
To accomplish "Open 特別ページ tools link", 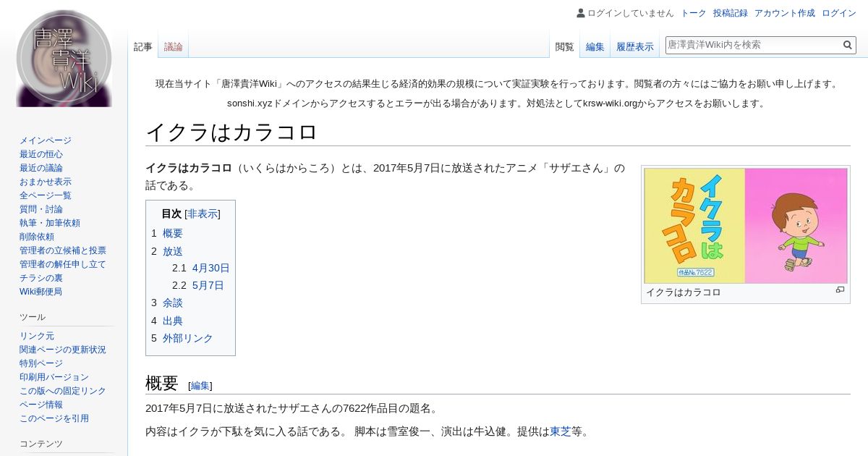I will coord(41,363).
